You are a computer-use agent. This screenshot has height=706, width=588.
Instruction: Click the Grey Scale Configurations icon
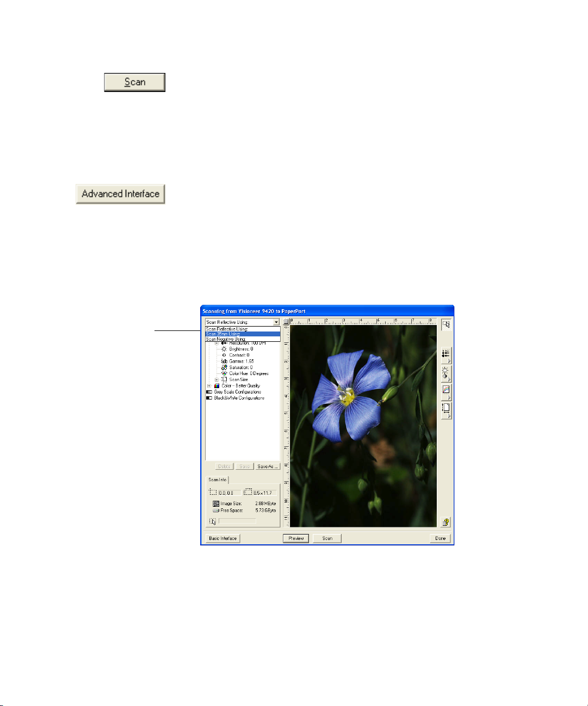209,392
